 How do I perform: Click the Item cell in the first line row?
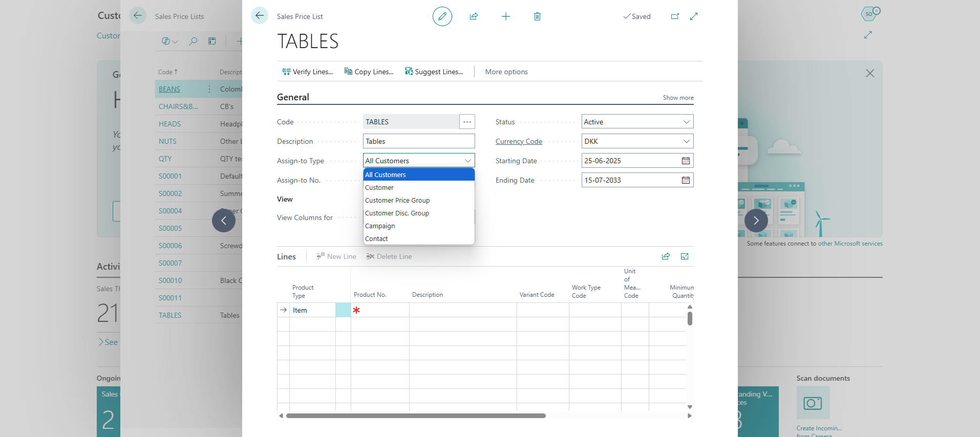pos(312,310)
